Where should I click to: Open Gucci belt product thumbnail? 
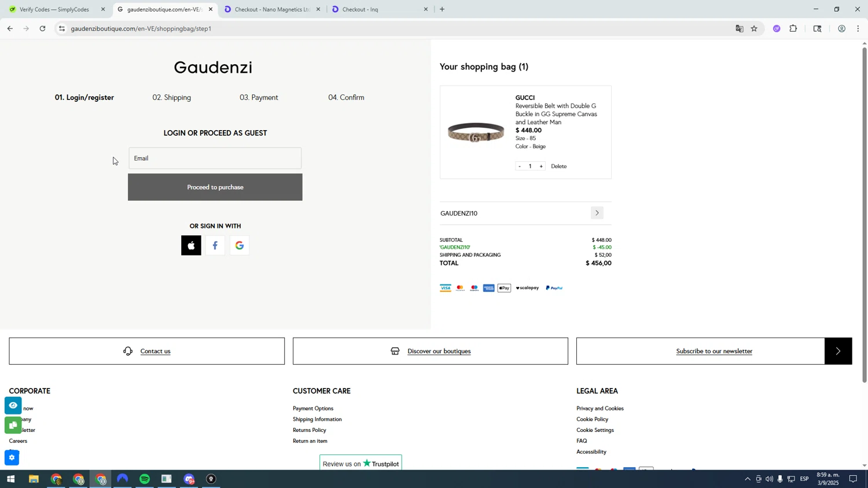[476, 132]
